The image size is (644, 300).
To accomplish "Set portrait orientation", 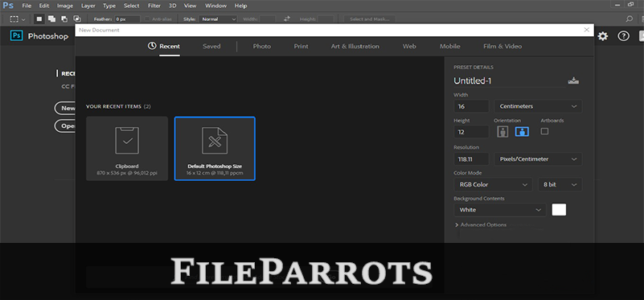I will (502, 132).
